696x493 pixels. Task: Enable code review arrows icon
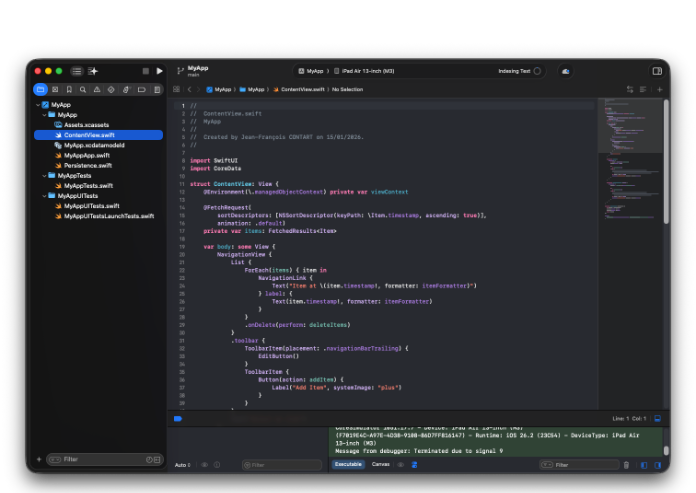[x=630, y=89]
